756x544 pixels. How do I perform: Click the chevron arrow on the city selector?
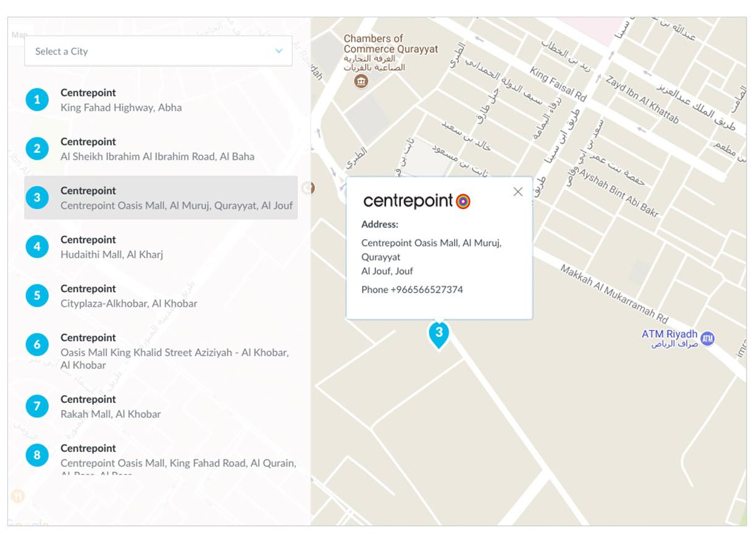pos(279,51)
